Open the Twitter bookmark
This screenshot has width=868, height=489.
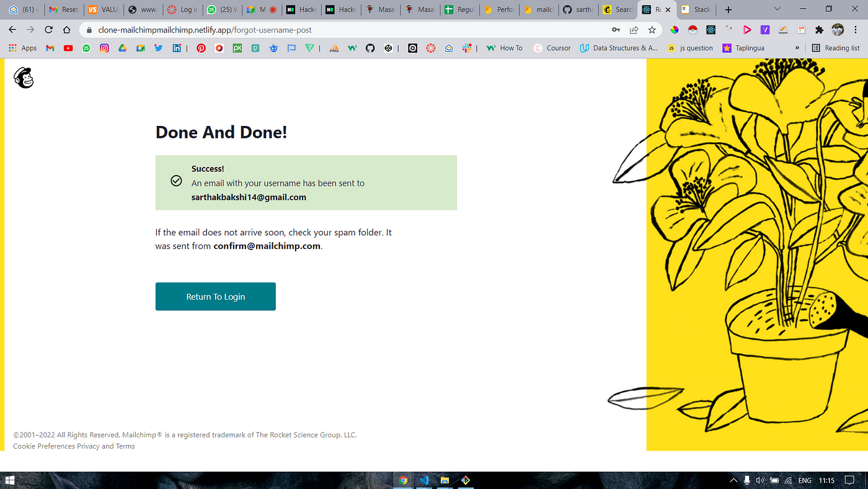(x=159, y=48)
